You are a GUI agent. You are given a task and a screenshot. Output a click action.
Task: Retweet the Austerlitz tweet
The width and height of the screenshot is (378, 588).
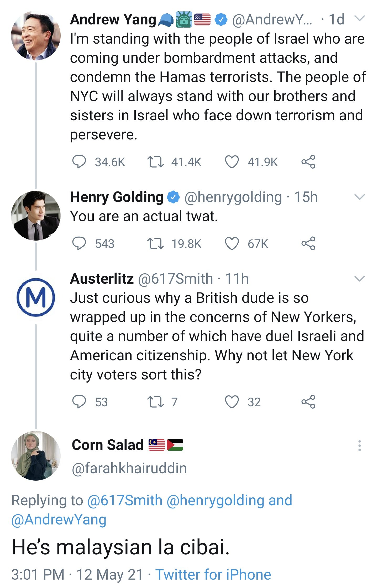point(155,402)
